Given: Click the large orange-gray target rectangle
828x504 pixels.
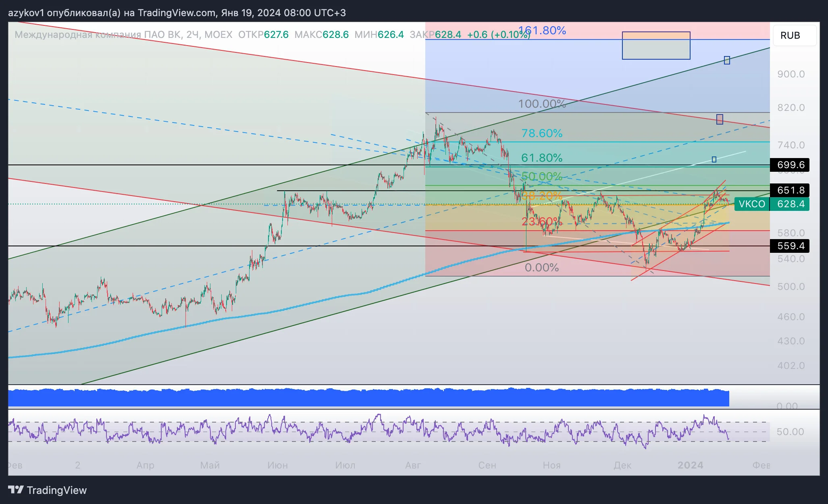Looking at the screenshot, I should point(656,46).
